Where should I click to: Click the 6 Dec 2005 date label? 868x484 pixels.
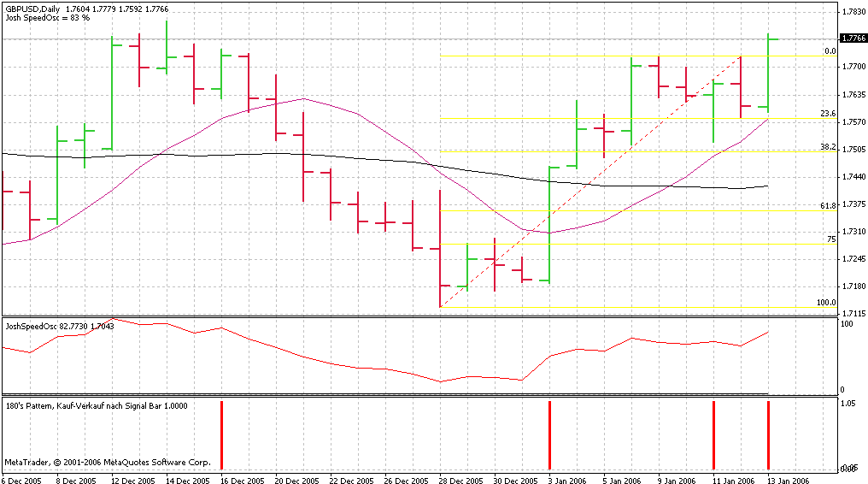(x=21, y=480)
